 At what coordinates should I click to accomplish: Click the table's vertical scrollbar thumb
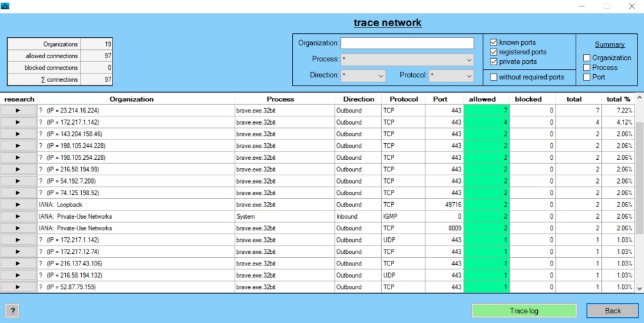coord(640,178)
